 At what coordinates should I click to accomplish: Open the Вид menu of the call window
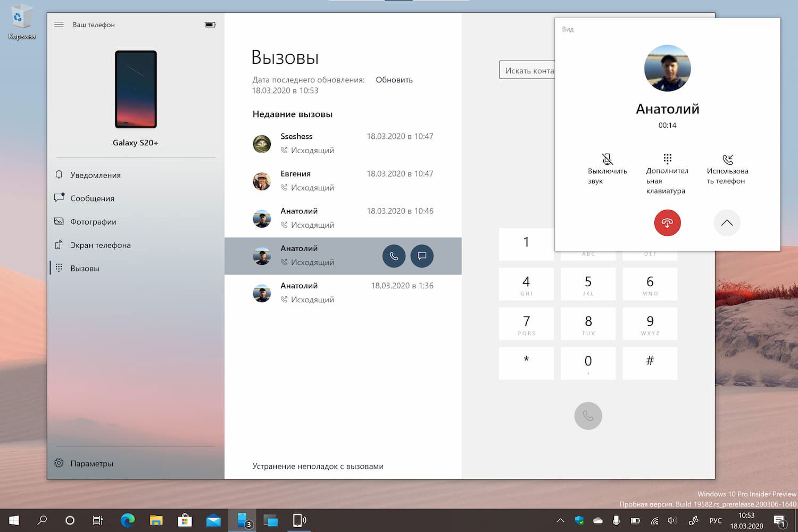click(568, 29)
